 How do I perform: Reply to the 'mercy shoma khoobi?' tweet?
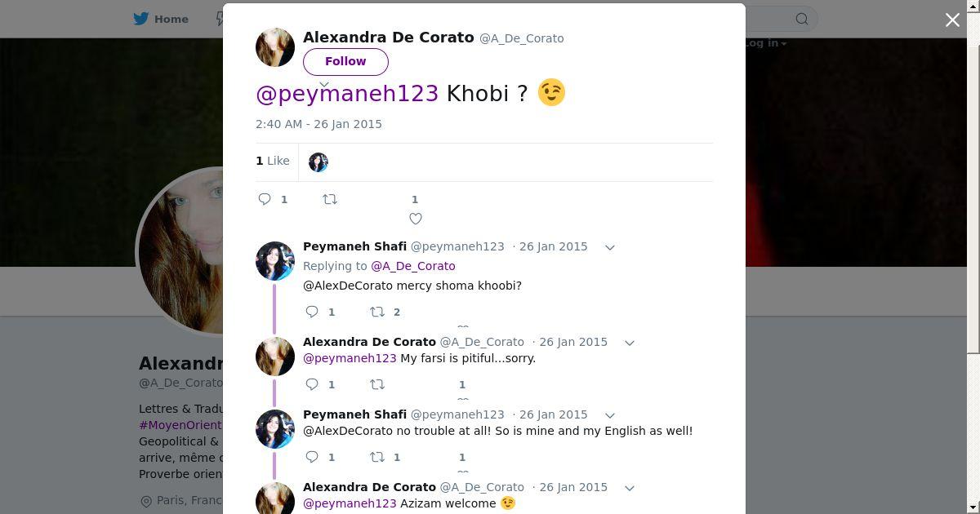coord(312,312)
